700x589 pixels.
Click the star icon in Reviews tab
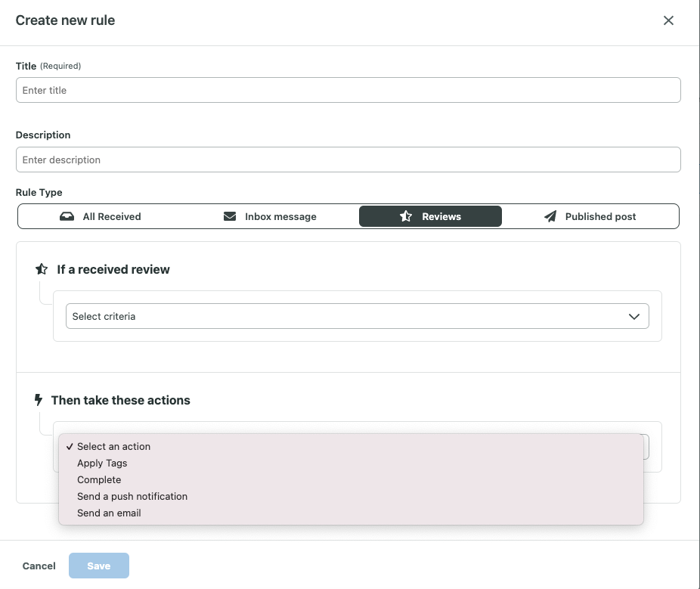(406, 216)
